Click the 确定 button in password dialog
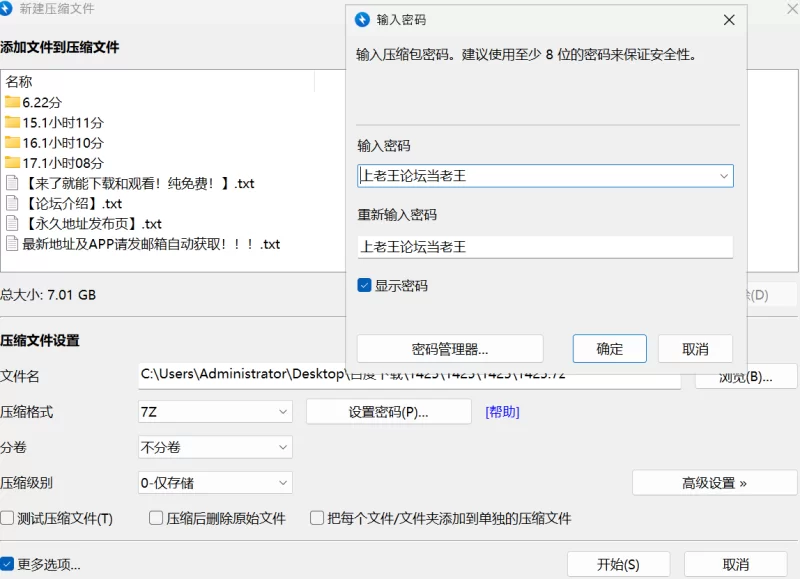 click(x=610, y=349)
